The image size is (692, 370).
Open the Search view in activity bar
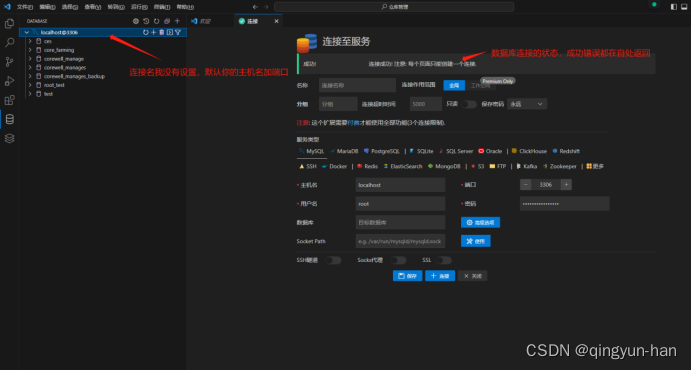(9, 42)
